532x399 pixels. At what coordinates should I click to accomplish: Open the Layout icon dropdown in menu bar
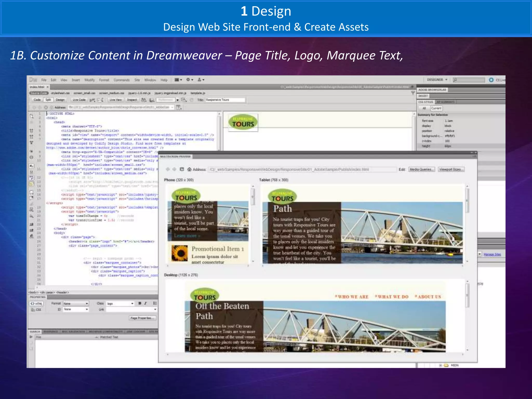point(178,80)
